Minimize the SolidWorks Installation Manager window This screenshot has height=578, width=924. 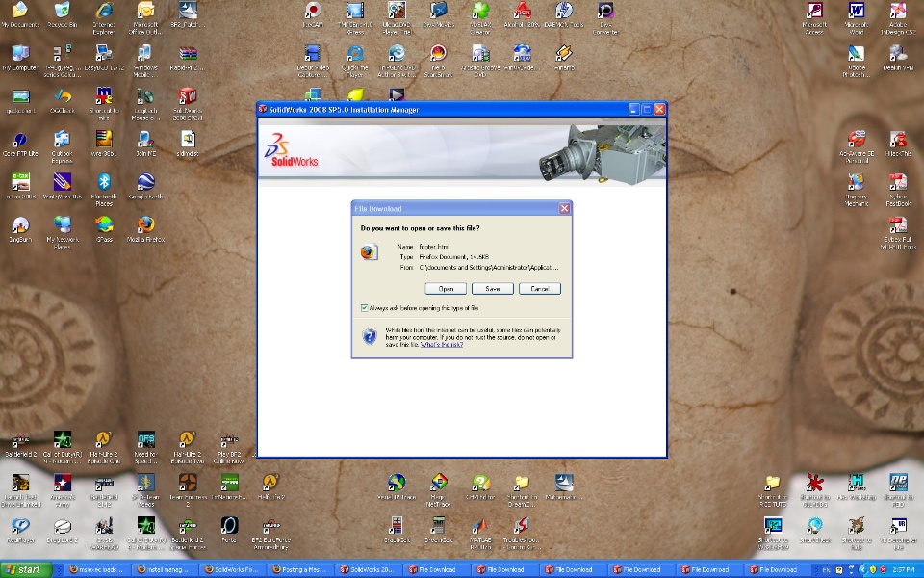pos(633,109)
